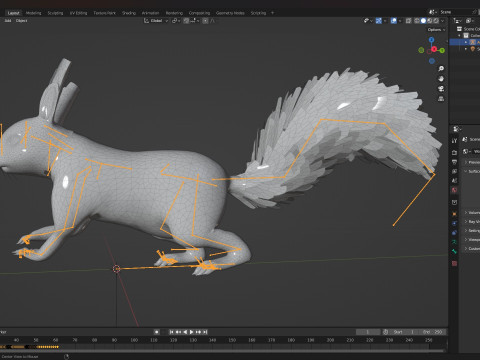Screen dimensions: 480x360
Task: Toggle snapping magnet in viewport header
Action: tap(186, 21)
